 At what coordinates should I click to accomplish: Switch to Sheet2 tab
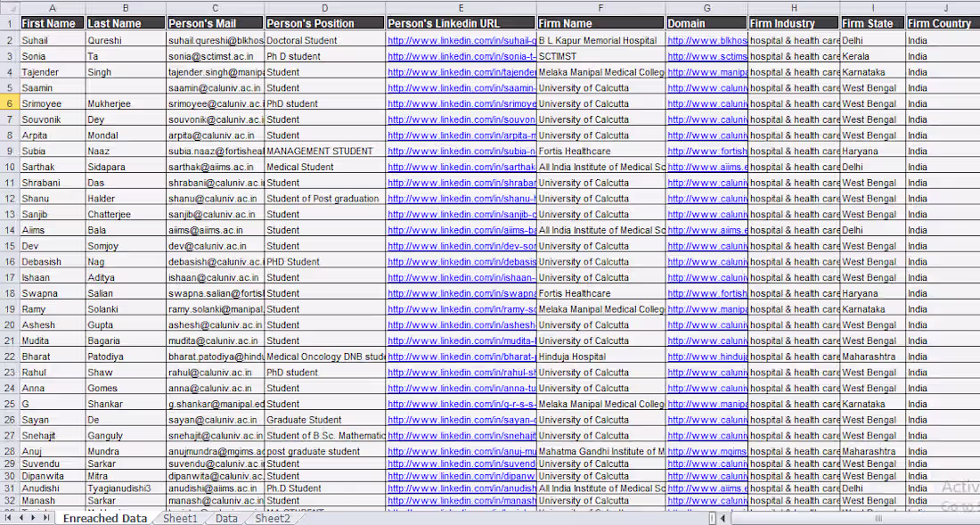pyautogui.click(x=273, y=518)
